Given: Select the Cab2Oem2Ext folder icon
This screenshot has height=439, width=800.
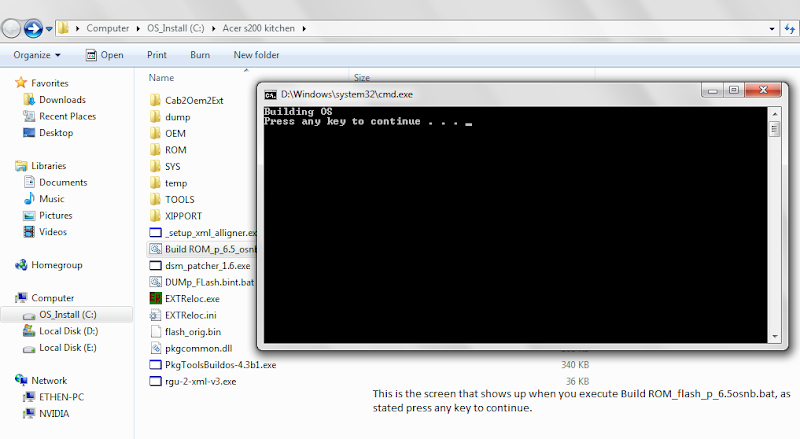Looking at the screenshot, I should tap(155, 100).
